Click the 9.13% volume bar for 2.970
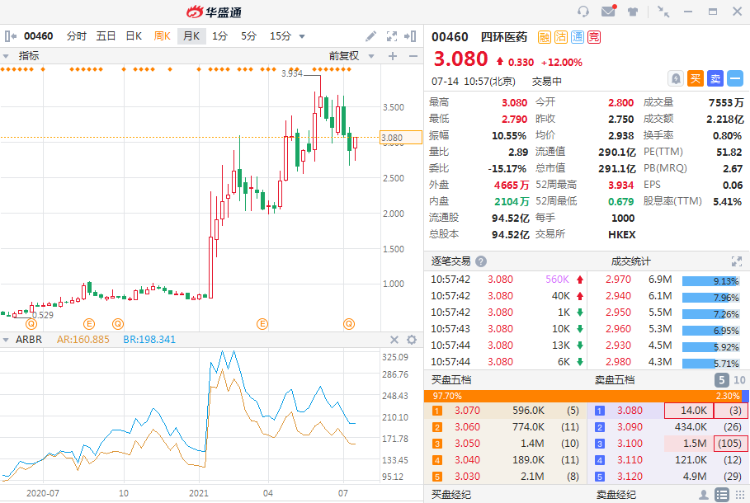Image resolution: width=750 pixels, height=503 pixels. (711, 281)
